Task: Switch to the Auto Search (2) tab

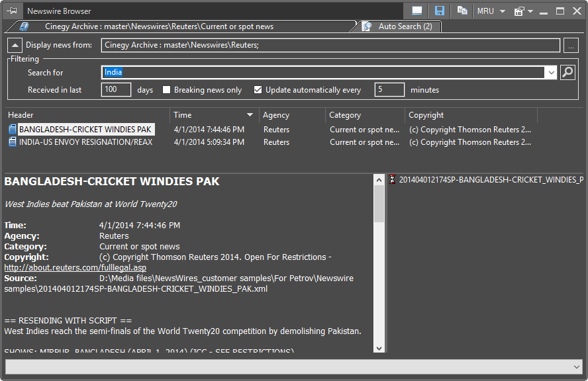Action: click(405, 26)
